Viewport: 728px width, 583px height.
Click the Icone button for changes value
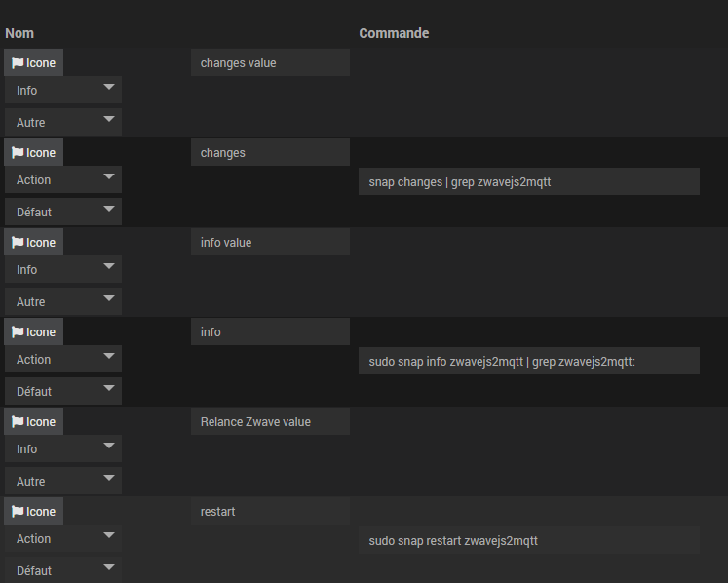(33, 62)
